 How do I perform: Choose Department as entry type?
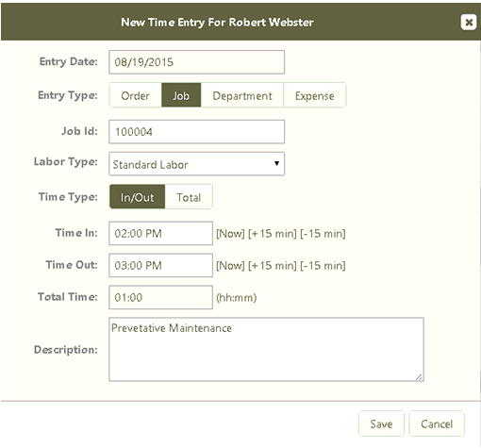[242, 95]
